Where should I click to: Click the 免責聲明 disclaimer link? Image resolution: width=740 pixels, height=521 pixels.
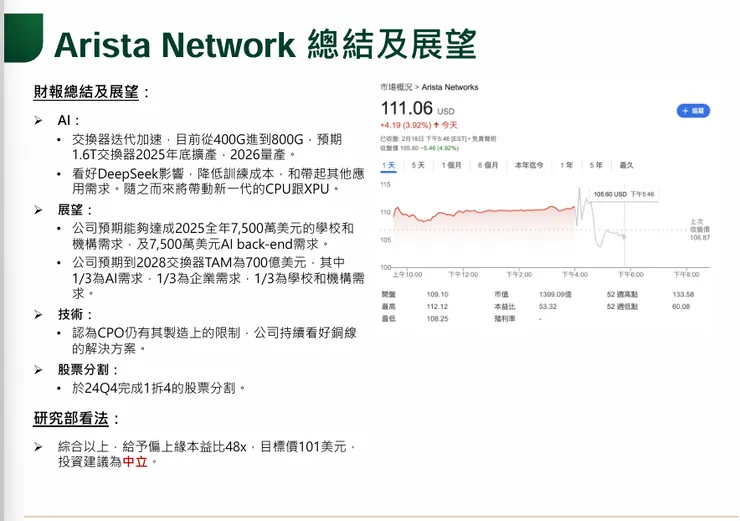pos(484,139)
